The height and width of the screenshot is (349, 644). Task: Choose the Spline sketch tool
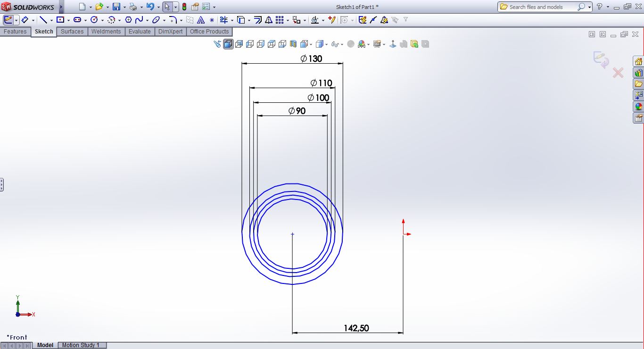point(139,20)
